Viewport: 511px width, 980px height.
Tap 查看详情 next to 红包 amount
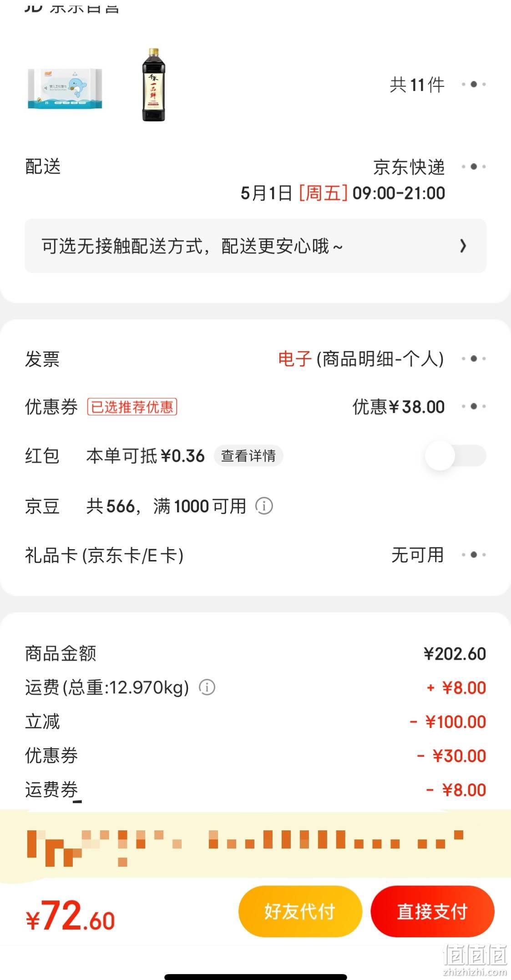coord(248,455)
